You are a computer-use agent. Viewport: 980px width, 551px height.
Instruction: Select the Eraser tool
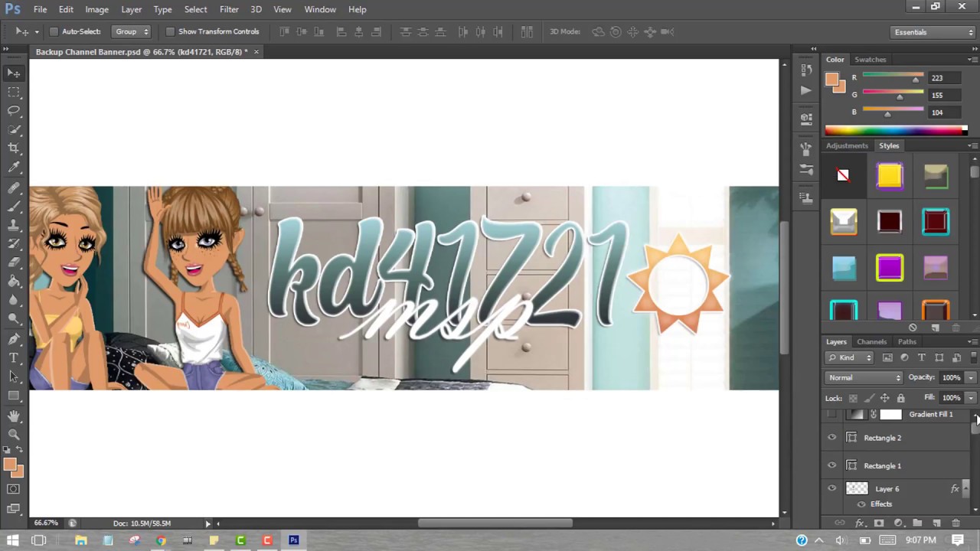coord(14,262)
